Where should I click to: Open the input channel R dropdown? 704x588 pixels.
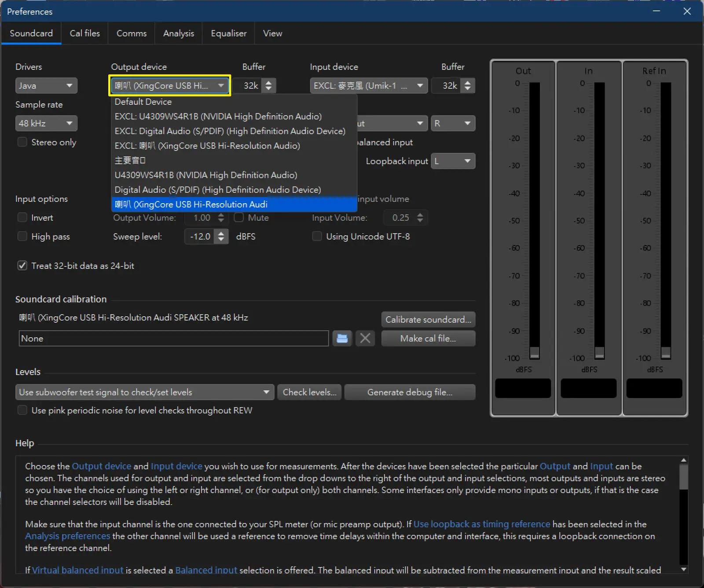[x=453, y=124]
